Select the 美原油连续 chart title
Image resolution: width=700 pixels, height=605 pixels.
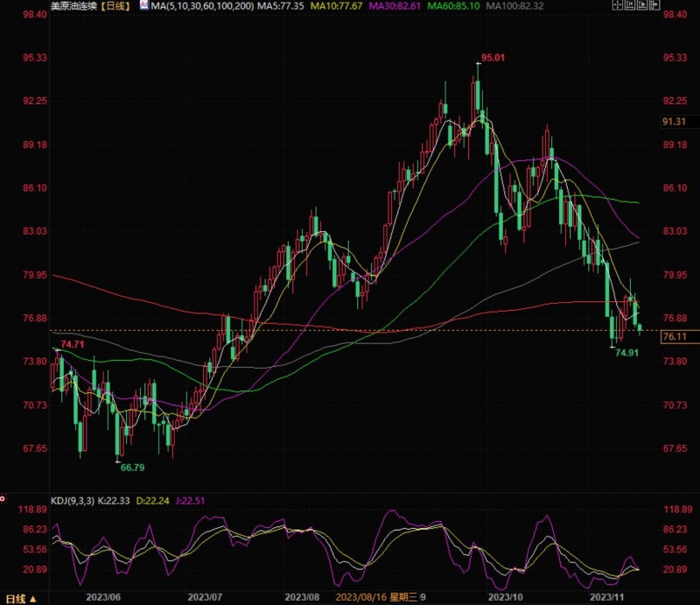point(73,6)
